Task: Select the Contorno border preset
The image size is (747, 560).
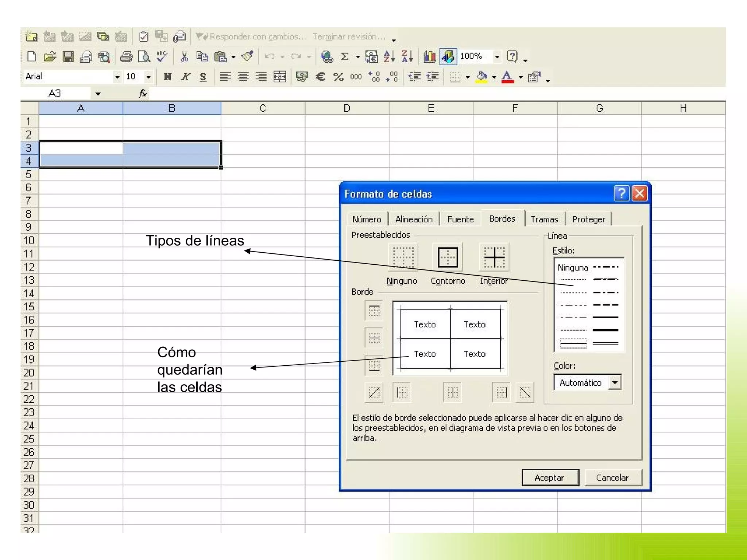Action: (448, 257)
